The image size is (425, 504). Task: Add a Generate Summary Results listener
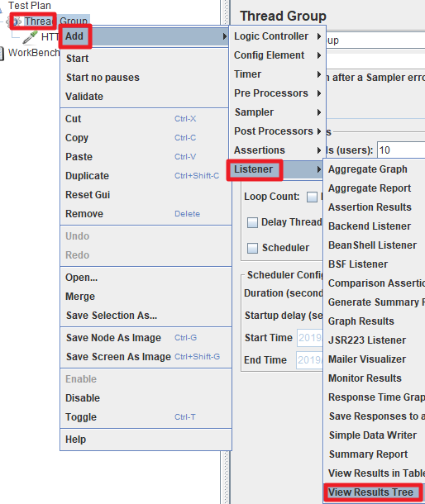(x=375, y=302)
